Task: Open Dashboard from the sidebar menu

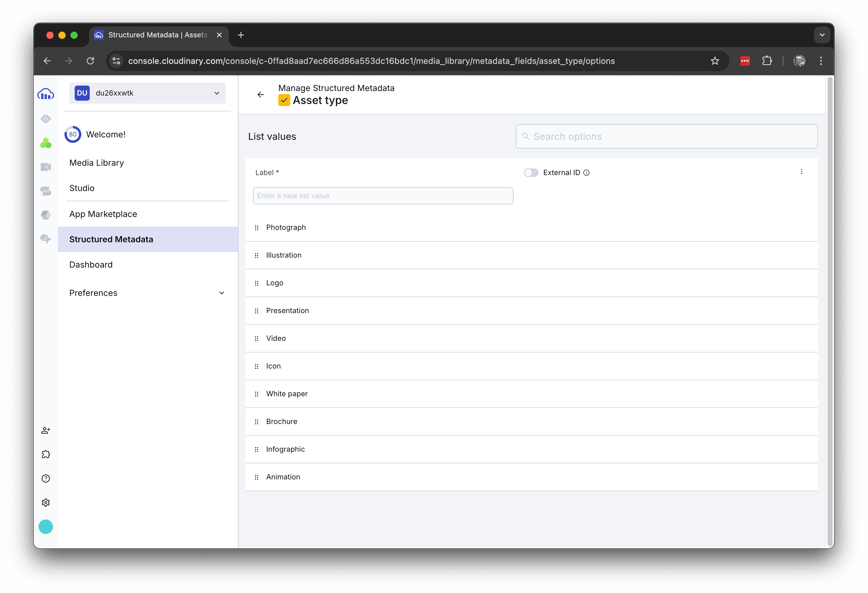Action: 91,265
